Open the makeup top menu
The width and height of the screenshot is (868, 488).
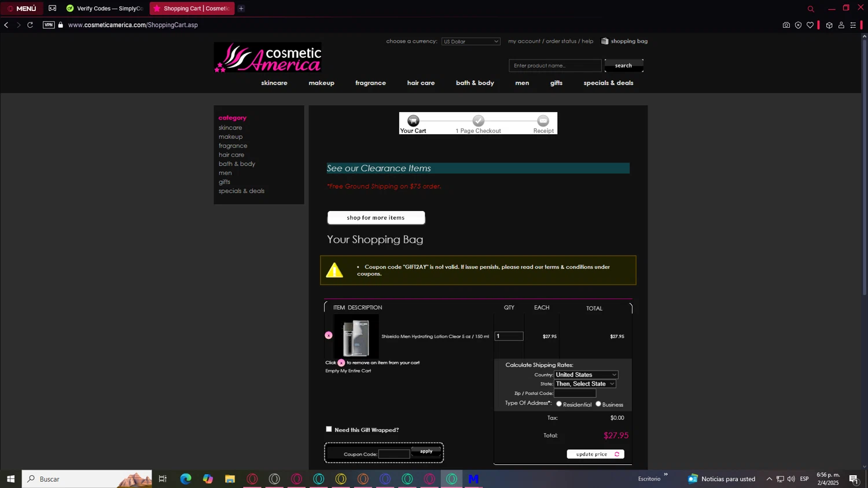tap(322, 83)
